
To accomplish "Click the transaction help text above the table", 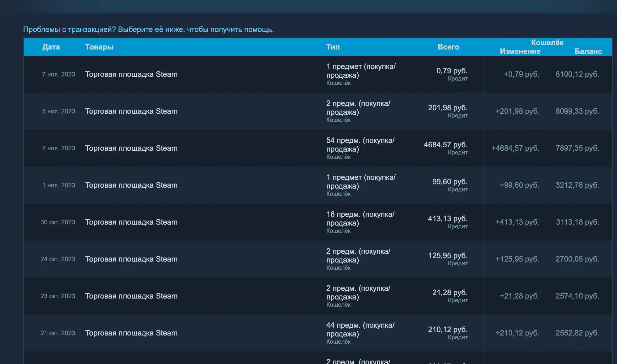I will 149,29.
